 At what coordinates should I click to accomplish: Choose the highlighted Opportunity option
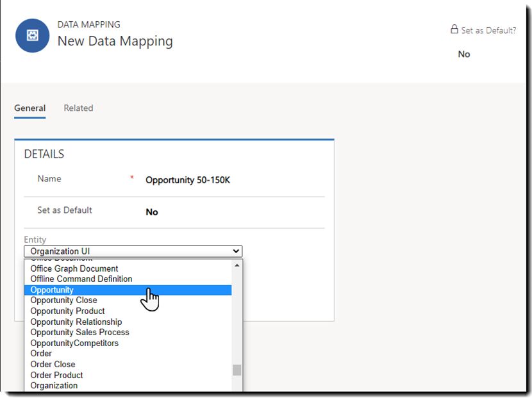pos(128,290)
